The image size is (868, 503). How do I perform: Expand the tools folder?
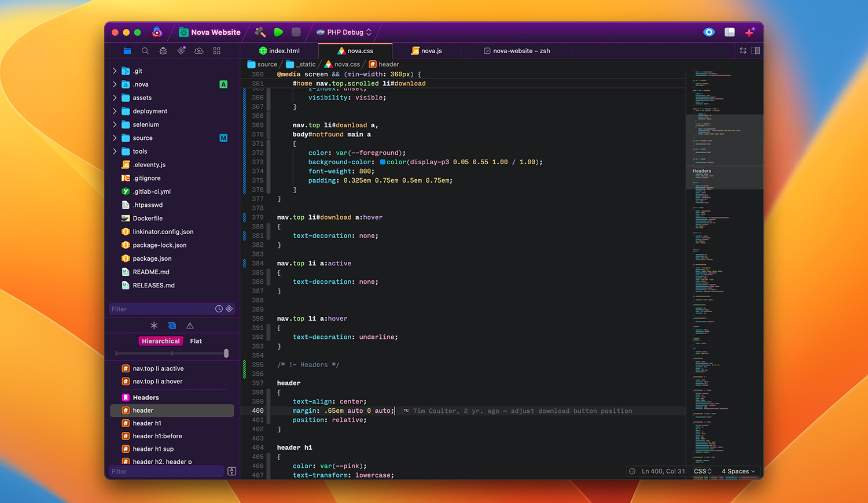click(115, 151)
